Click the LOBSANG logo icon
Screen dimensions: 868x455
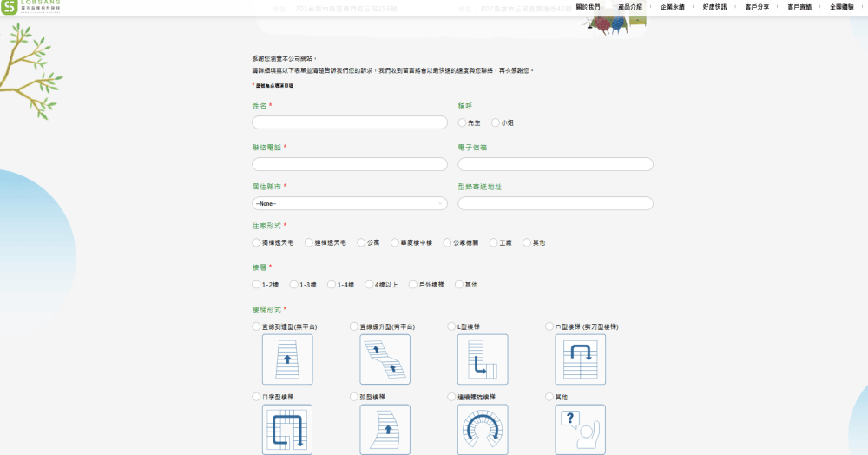(9, 7)
